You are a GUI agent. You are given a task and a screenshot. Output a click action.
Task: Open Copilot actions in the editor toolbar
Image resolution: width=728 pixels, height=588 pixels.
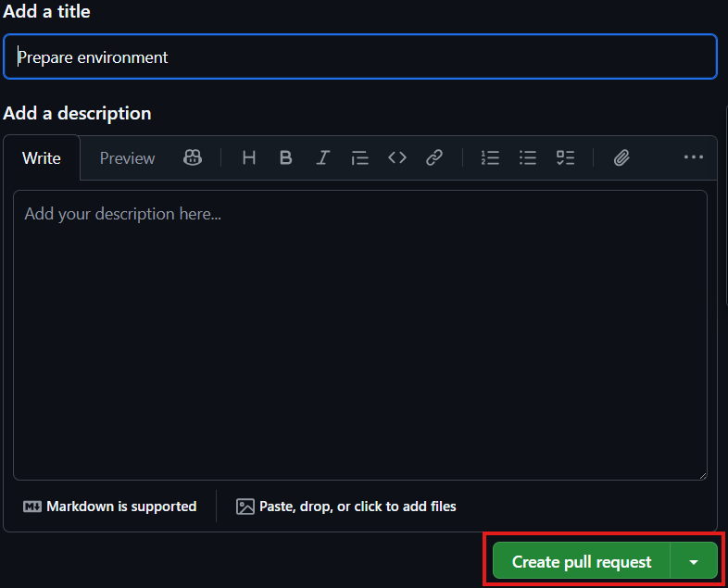(193, 157)
